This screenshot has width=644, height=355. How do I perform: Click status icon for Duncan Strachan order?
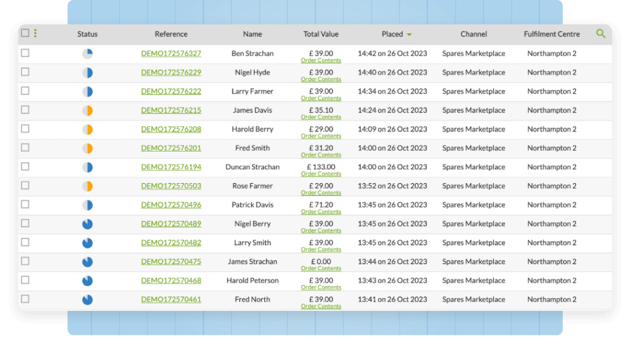coord(87,167)
